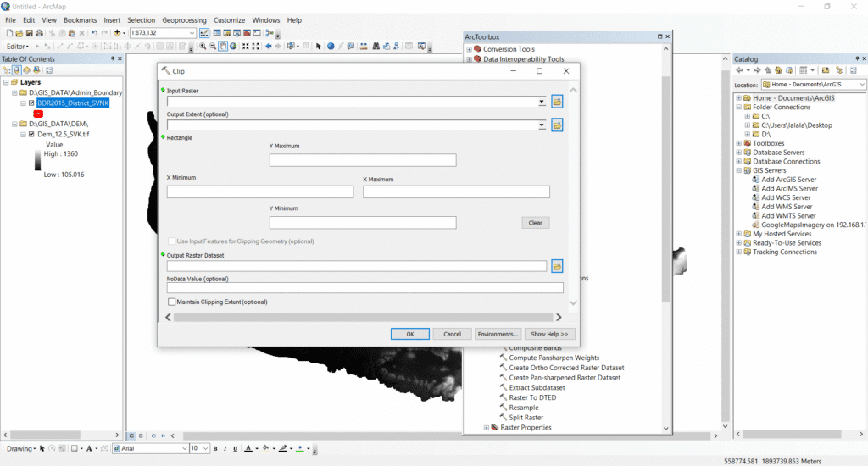Open the Editor Toolbar icon
The height and width of the screenshot is (466, 868).
pyautogui.click(x=204, y=33)
